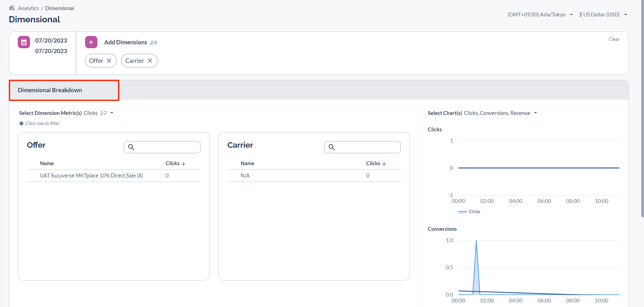Click the Analytics breadcrumb icon
Image resolution: width=644 pixels, height=307 pixels.
tap(12, 8)
